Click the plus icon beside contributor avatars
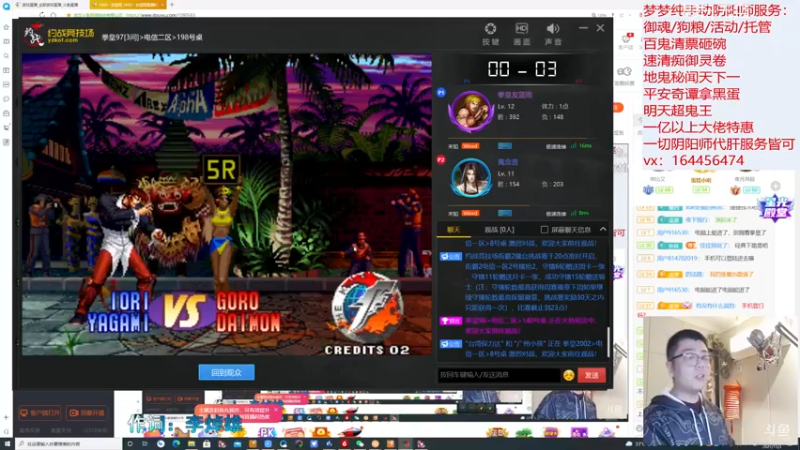Screen dimensions: 800x450 point(776,186)
